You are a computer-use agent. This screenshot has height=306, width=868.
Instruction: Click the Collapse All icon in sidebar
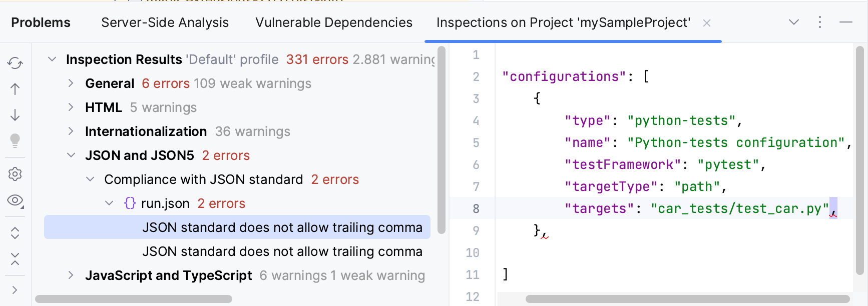[x=15, y=259]
